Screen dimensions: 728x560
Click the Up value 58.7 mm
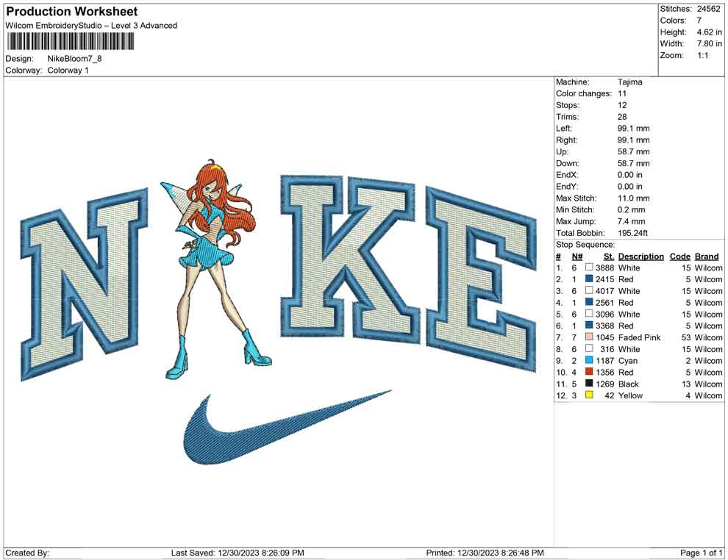(633, 151)
